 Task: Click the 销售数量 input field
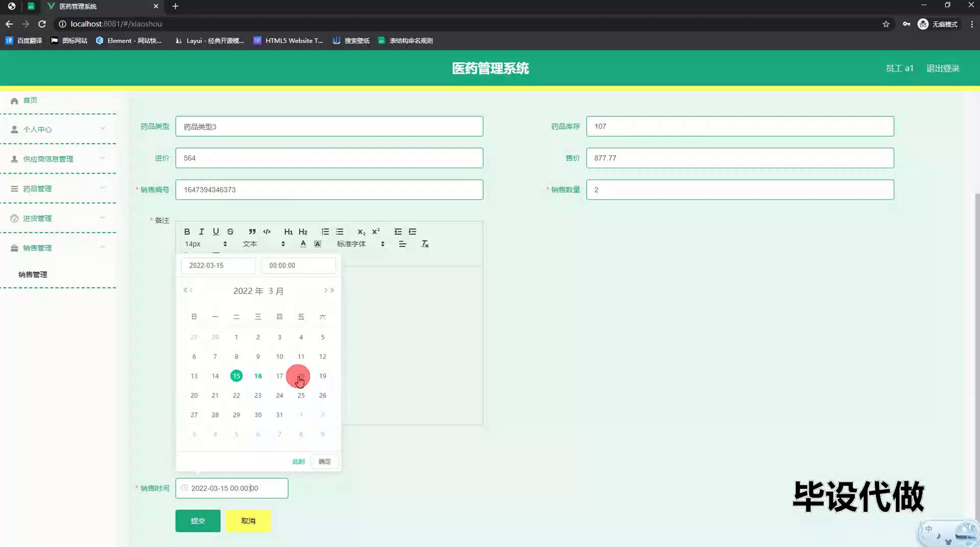pos(740,190)
